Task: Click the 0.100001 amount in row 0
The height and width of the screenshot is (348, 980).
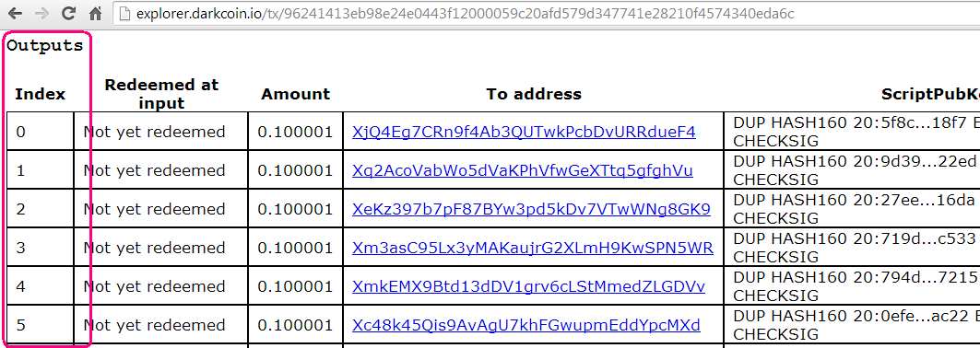Action: (295, 132)
